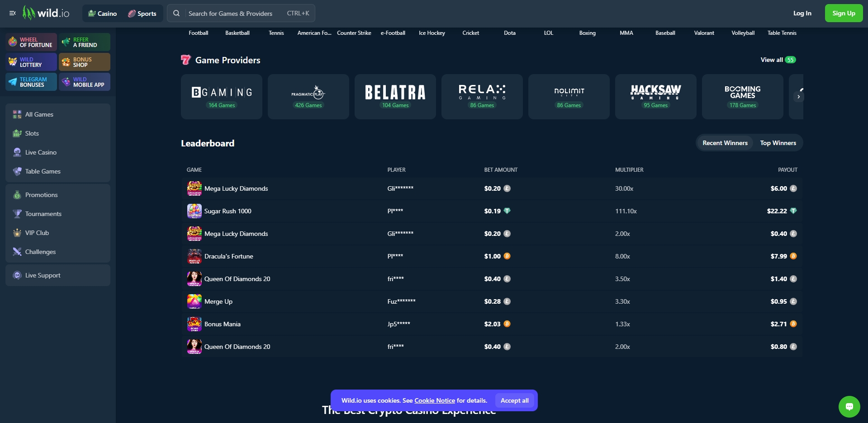Viewport: 868px width, 423px height.
Task: Click the Sugar Rush 1000 game name
Action: (228, 211)
